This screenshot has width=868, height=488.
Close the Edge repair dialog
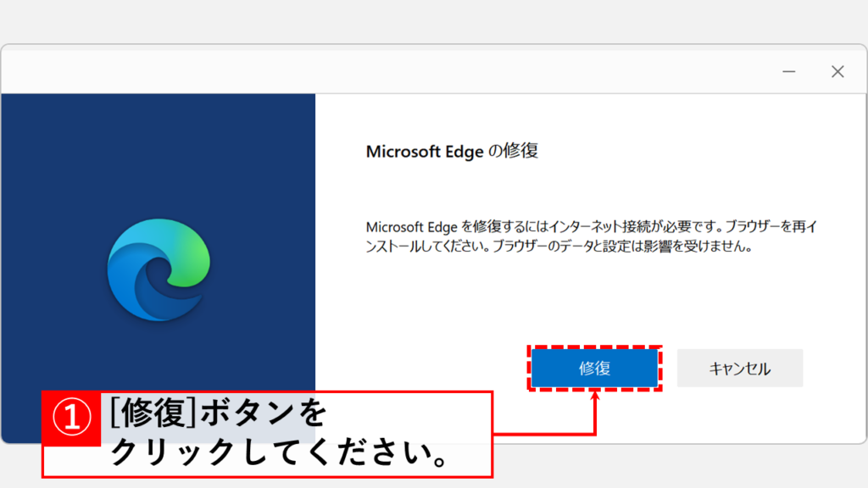pyautogui.click(x=837, y=71)
